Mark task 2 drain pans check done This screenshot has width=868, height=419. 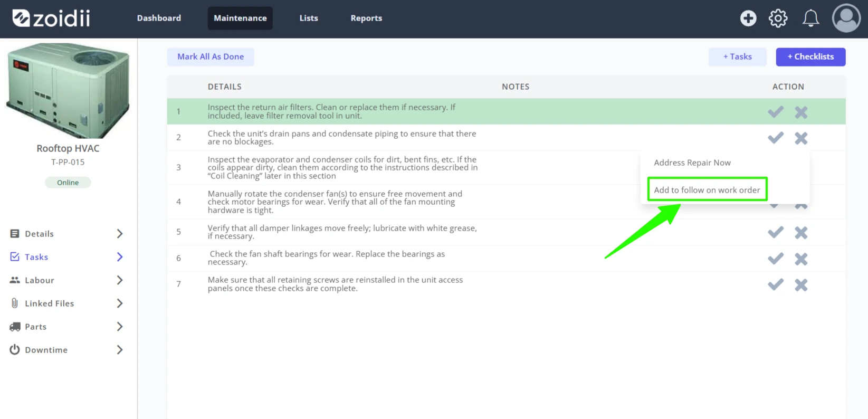point(776,138)
